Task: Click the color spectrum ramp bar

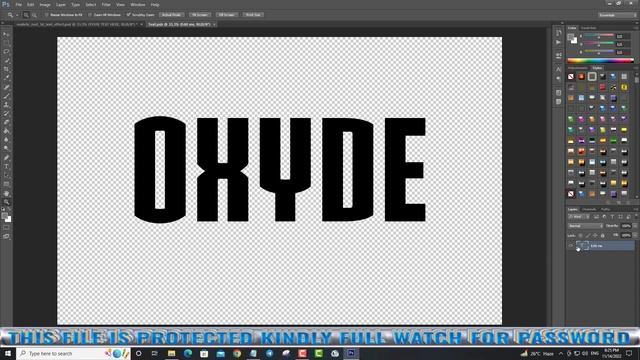Action: 600,60
